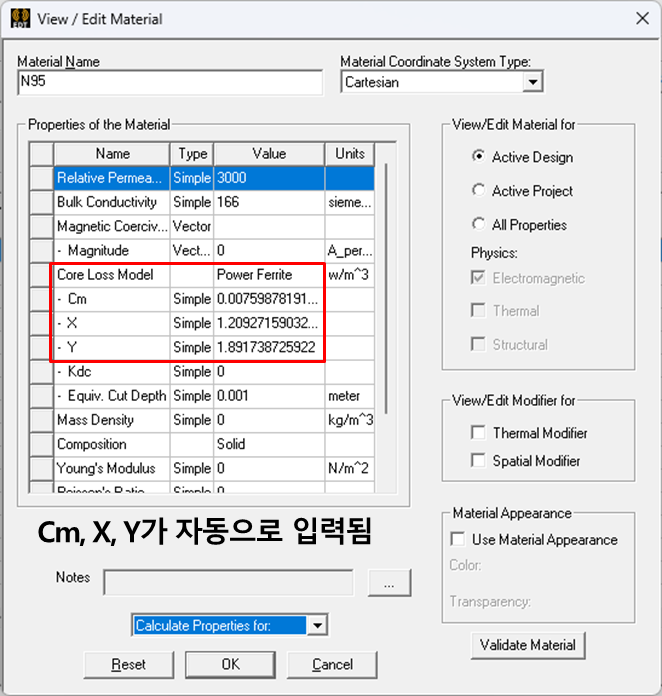Enable the Thermal Modifier checkbox

pos(478,433)
